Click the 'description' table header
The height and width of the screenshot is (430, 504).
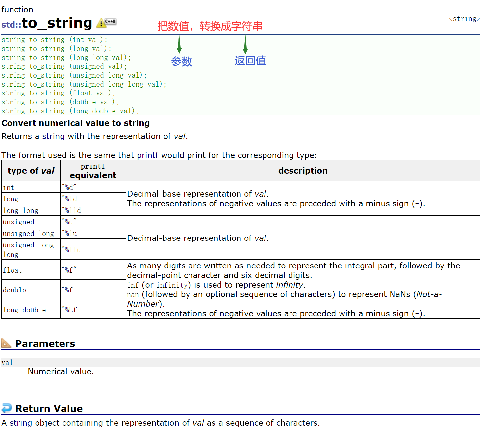(303, 171)
